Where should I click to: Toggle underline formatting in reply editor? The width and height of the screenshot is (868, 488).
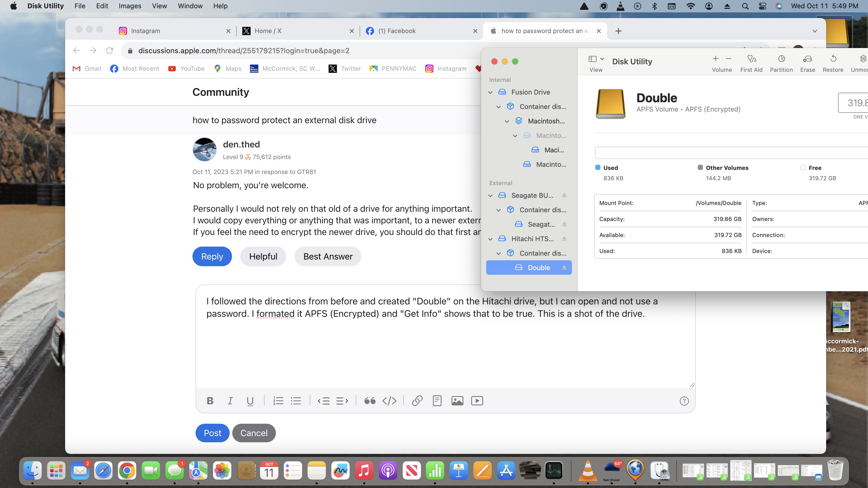coord(250,401)
